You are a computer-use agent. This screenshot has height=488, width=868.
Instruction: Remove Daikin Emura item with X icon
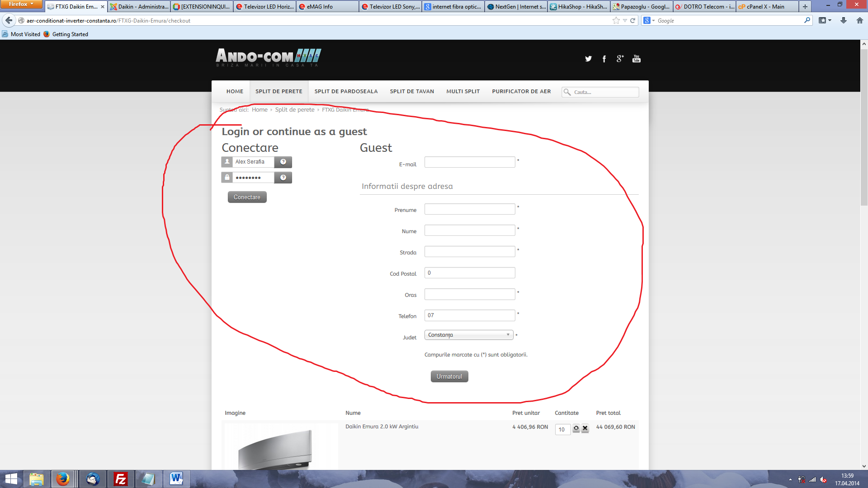[x=585, y=428]
